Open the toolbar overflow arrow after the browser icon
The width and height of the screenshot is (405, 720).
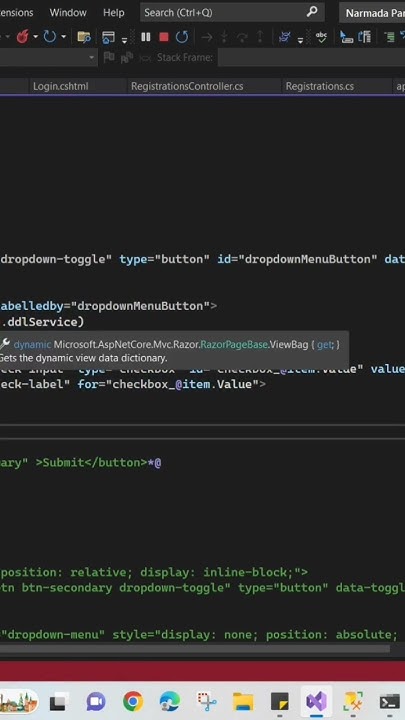[x=124, y=40]
